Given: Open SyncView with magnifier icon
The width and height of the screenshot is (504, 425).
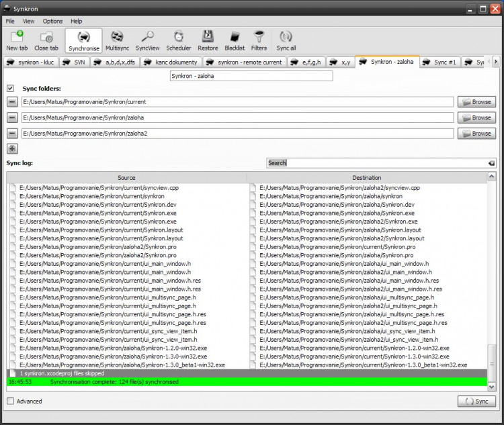Looking at the screenshot, I should point(148,41).
